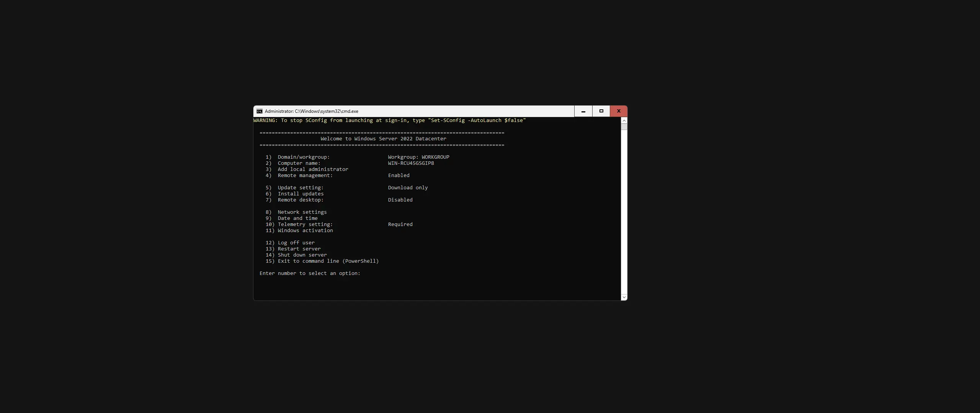
Task: Click the cmd.exe icon in the title bar
Action: click(259, 111)
